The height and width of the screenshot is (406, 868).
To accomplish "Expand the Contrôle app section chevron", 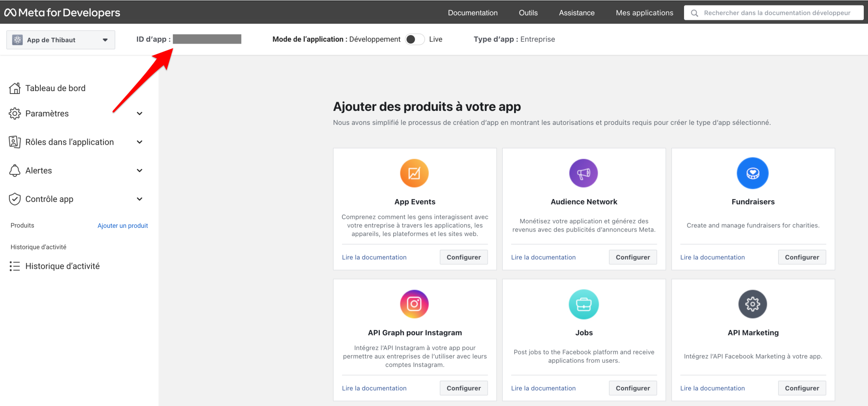I will [139, 199].
